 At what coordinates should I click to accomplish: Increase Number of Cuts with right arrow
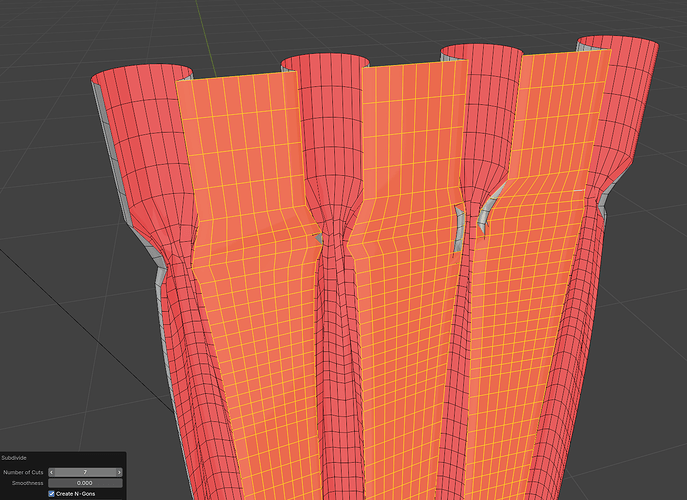point(119,472)
